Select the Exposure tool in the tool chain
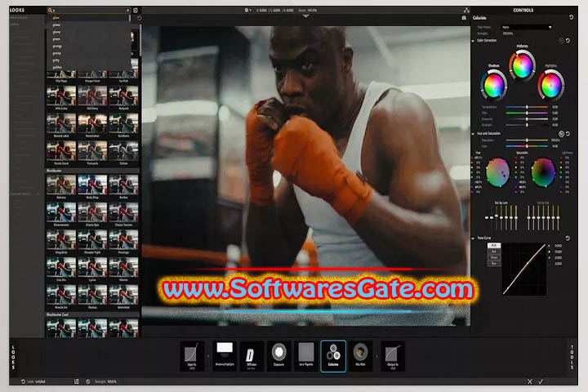 (x=278, y=355)
